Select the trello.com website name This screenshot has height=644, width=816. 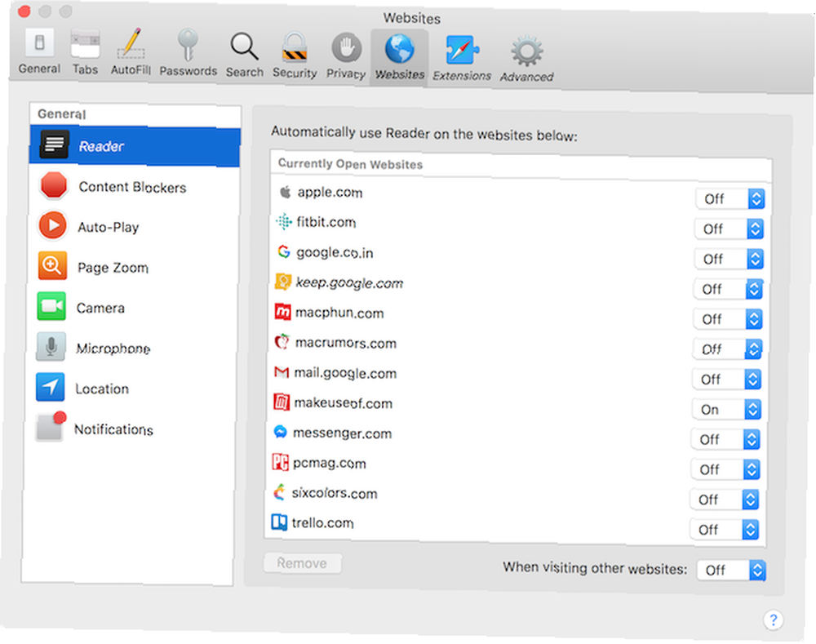point(322,522)
